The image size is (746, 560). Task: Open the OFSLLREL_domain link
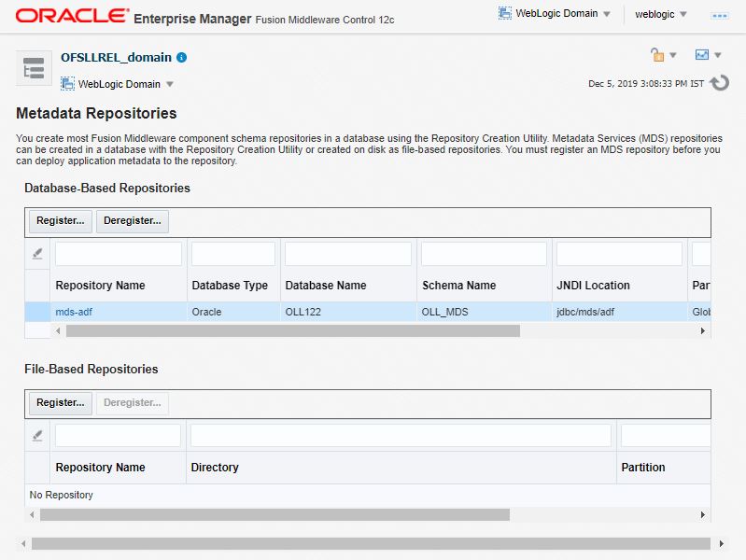pos(116,58)
